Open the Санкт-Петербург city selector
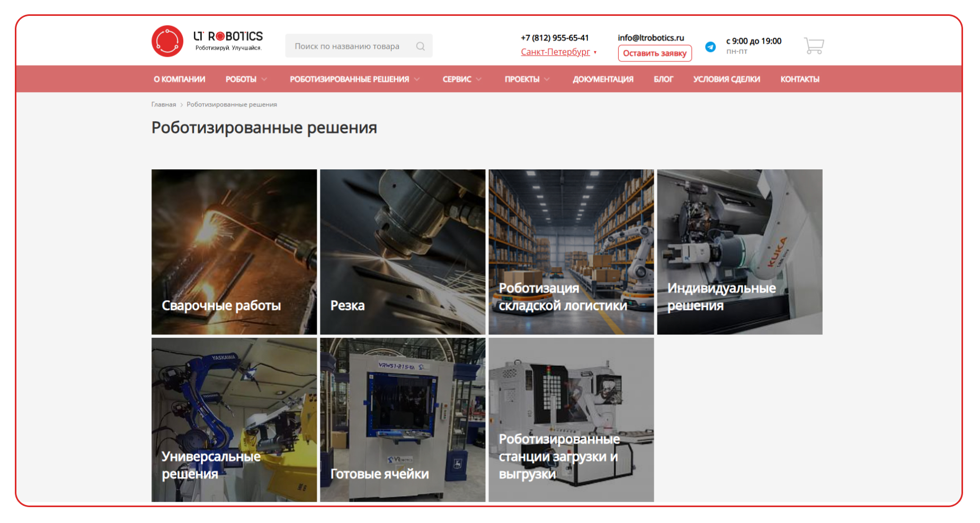 [555, 52]
